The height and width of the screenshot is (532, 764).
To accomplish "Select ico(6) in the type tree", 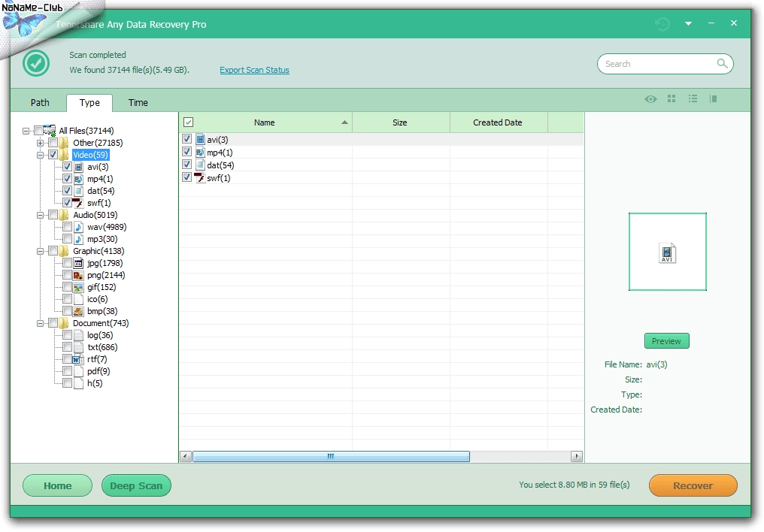I will pyautogui.click(x=98, y=299).
